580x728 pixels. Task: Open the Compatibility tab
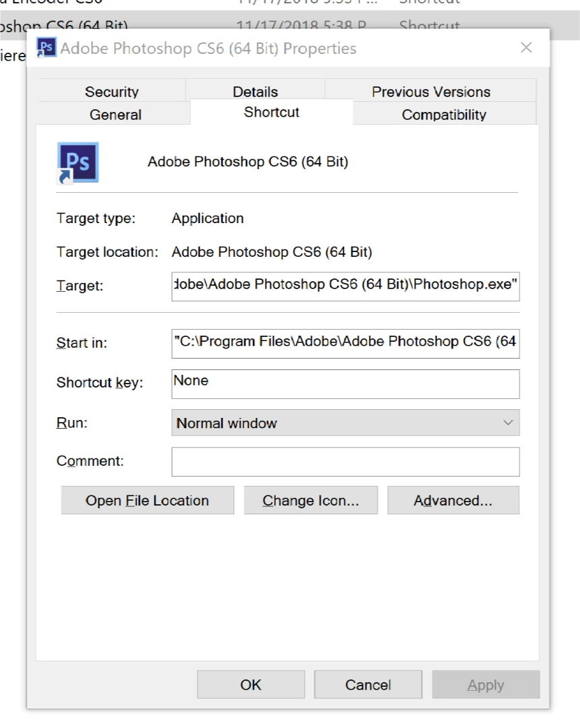pos(444,114)
